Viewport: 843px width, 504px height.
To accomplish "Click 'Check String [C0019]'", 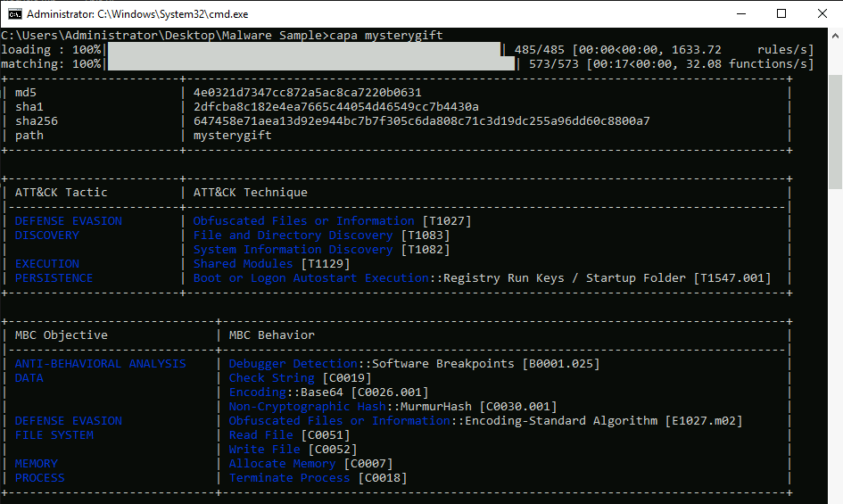I will point(300,378).
